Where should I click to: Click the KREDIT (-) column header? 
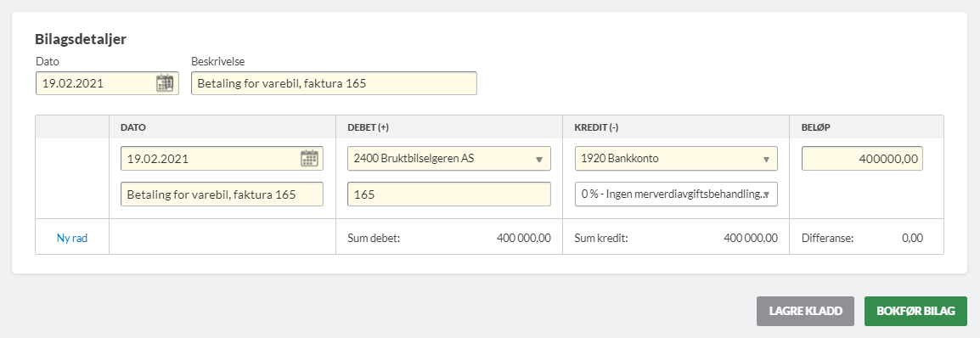(596, 127)
